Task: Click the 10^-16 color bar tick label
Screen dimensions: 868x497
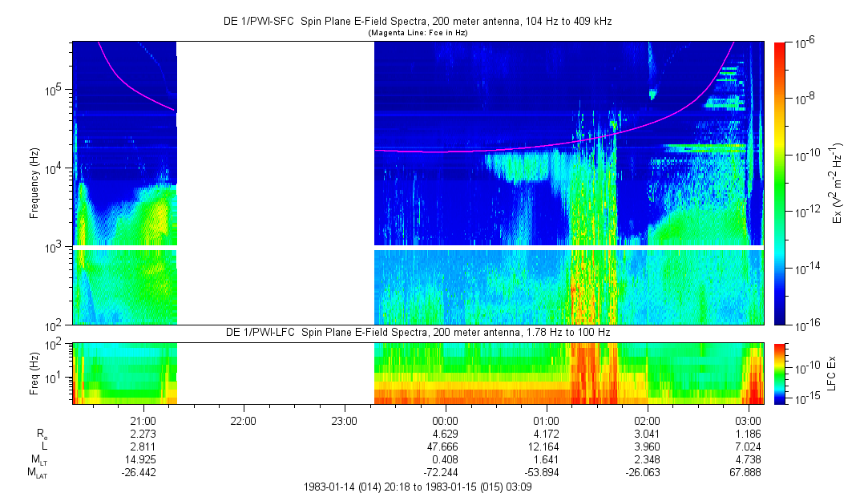Action: point(805,325)
